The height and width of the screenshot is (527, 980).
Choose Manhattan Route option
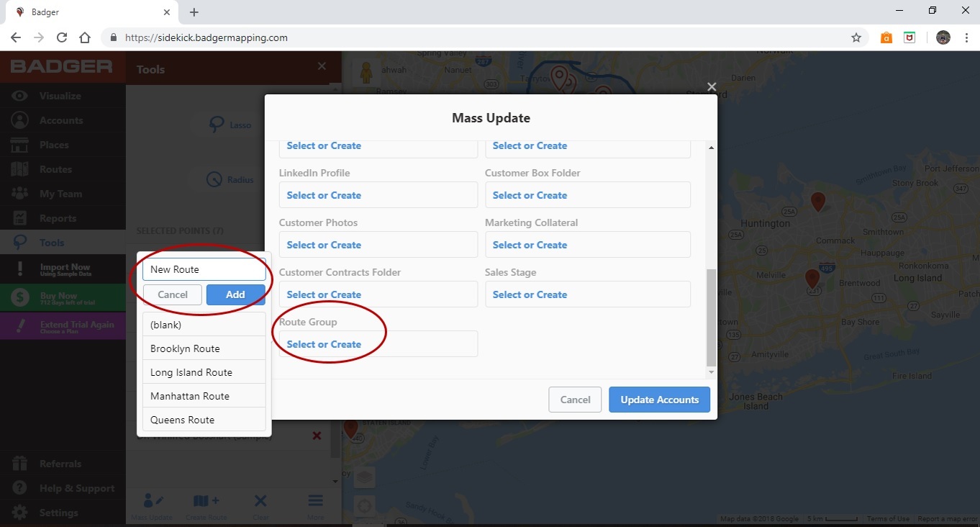pyautogui.click(x=204, y=396)
